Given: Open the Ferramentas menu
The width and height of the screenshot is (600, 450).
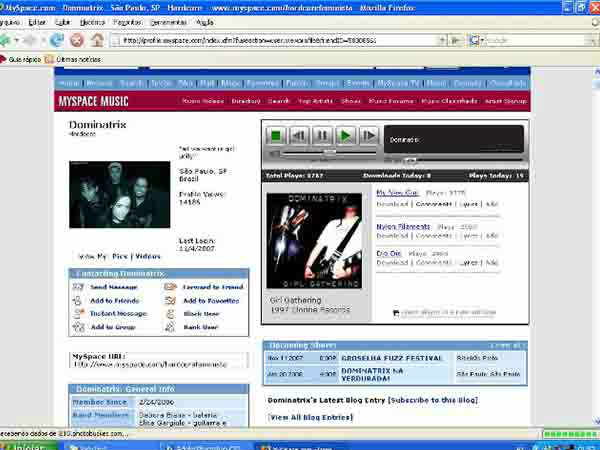Looking at the screenshot, I should 168,22.
